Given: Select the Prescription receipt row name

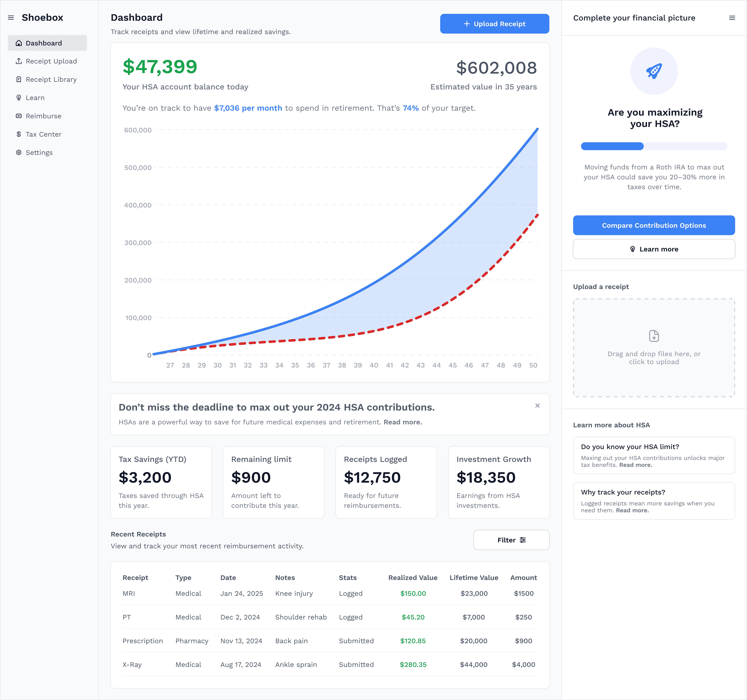Looking at the screenshot, I should pyautogui.click(x=143, y=641).
